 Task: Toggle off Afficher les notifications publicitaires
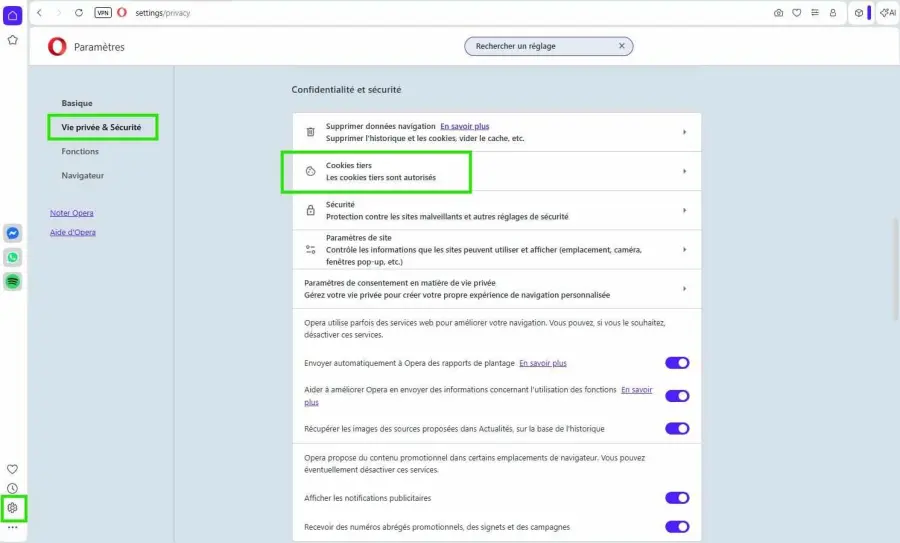pos(677,498)
